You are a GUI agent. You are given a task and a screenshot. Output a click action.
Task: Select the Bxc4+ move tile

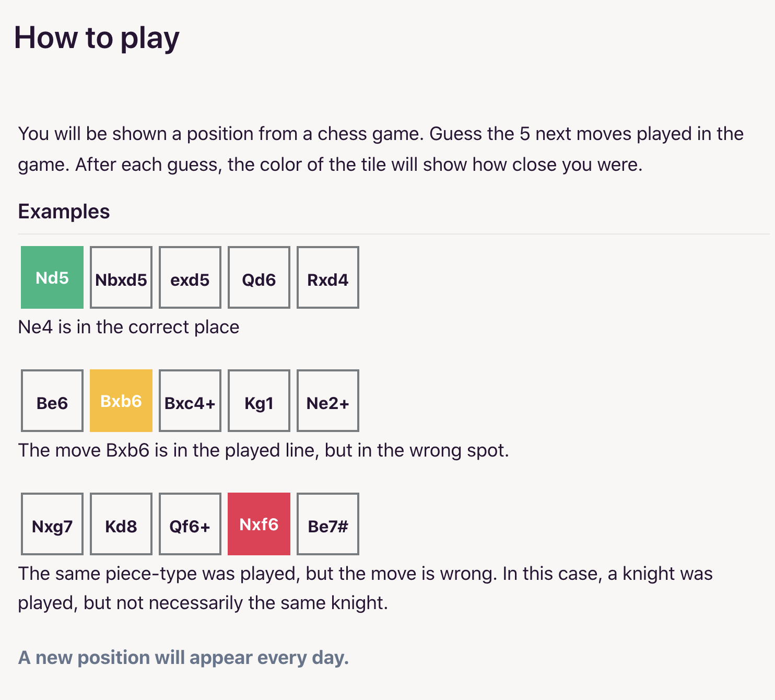tap(190, 401)
